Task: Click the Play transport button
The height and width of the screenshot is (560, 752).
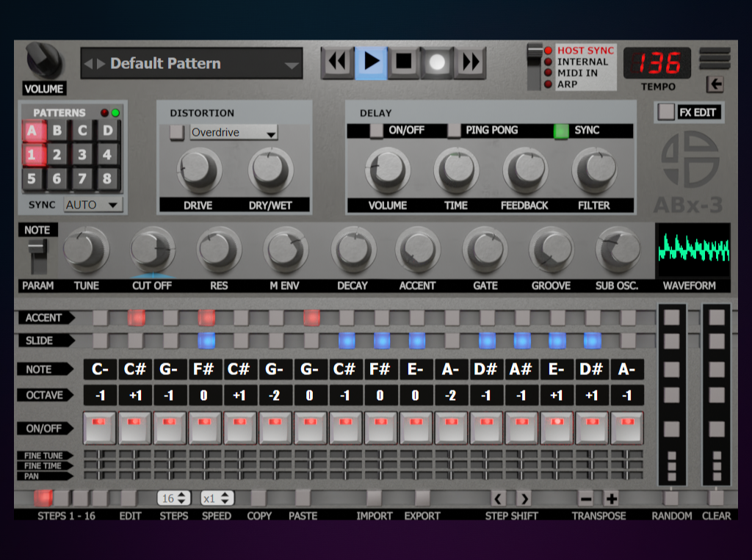Action: pos(372,62)
